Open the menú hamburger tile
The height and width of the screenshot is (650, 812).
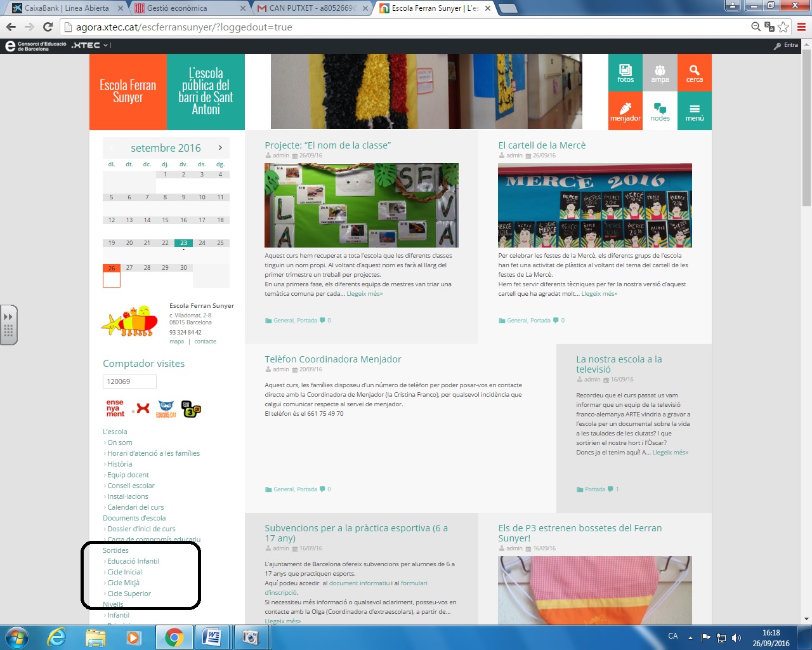694,111
